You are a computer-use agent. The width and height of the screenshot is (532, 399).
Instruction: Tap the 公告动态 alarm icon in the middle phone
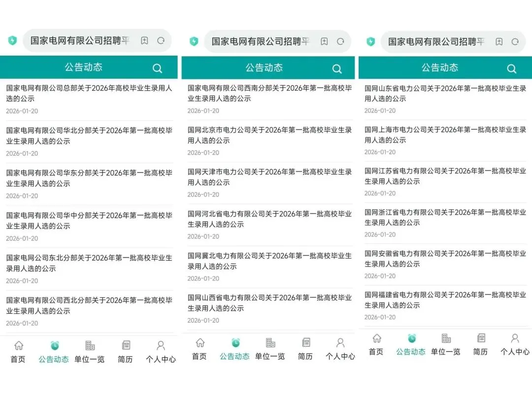tap(235, 343)
